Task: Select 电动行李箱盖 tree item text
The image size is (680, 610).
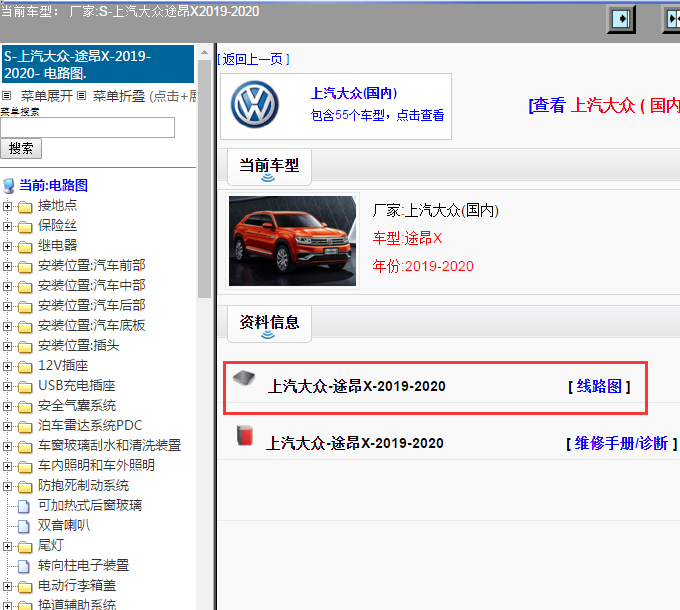Action: tap(77, 586)
